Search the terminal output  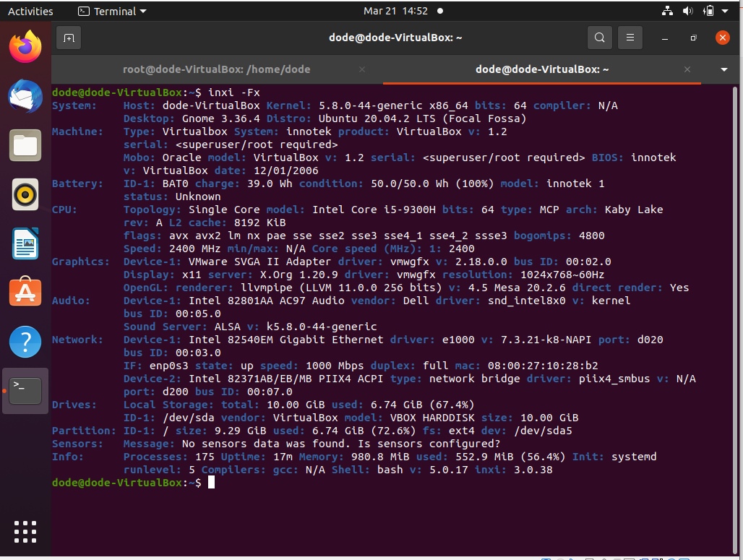point(599,38)
